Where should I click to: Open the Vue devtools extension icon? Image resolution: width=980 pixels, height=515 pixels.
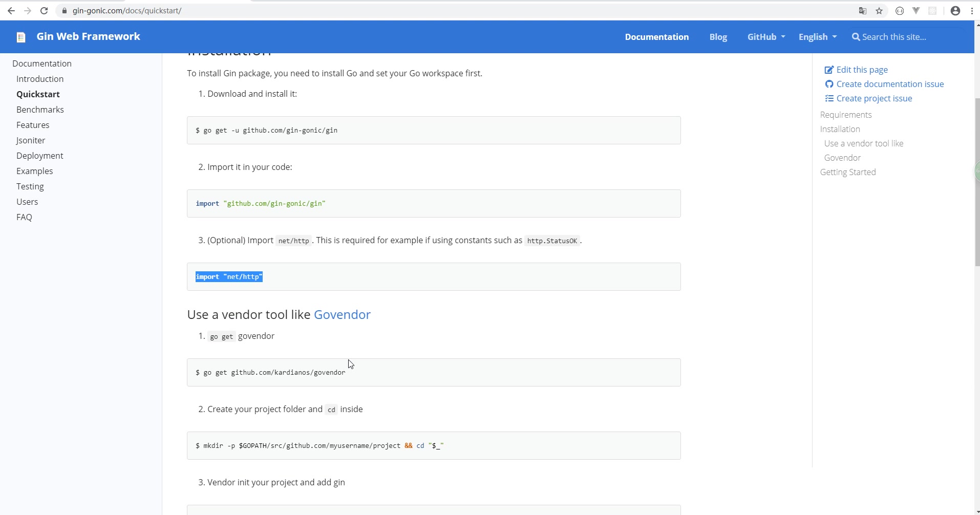916,11
